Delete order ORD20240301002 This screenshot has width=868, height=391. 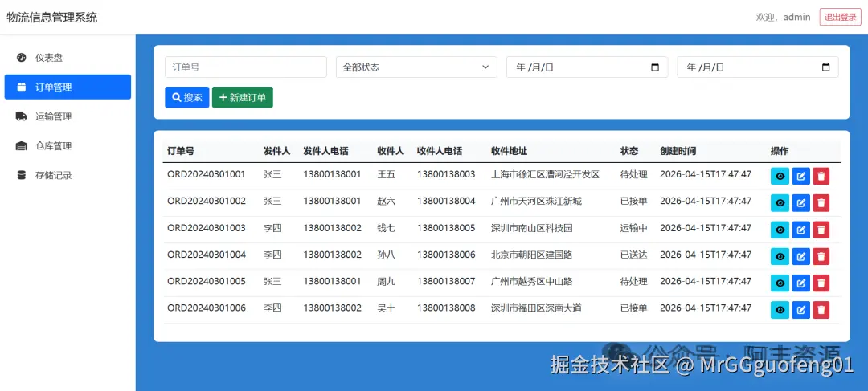pos(821,203)
